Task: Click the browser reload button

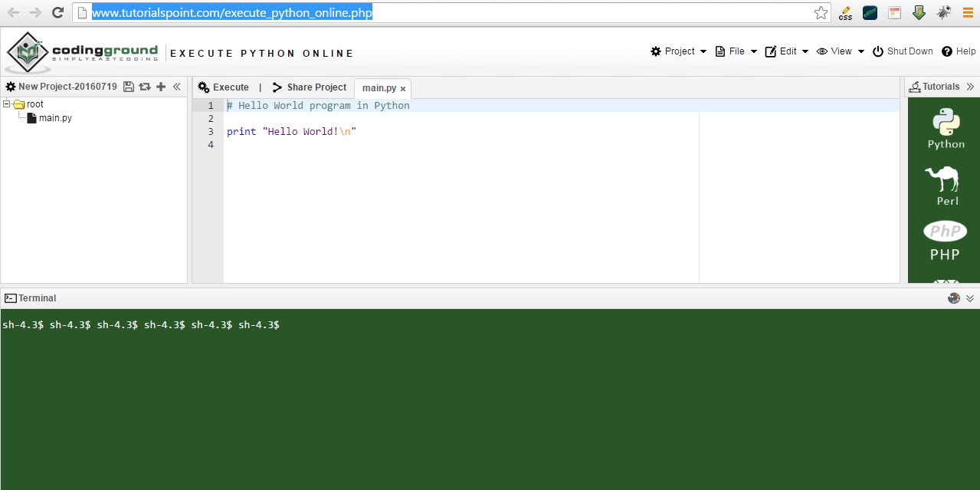Action: coord(57,12)
